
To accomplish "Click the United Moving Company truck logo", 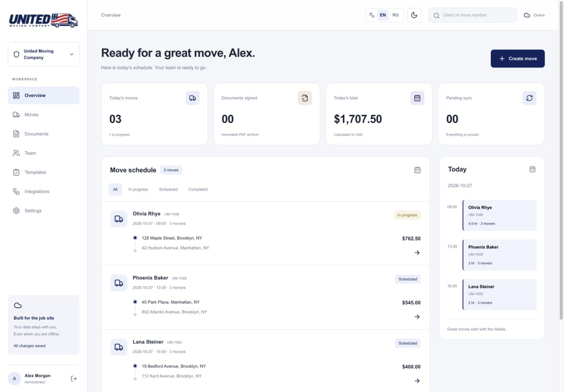I will tap(44, 20).
